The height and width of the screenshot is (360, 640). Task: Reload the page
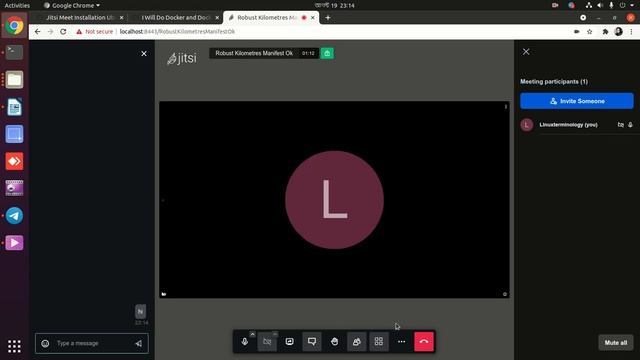click(x=63, y=31)
